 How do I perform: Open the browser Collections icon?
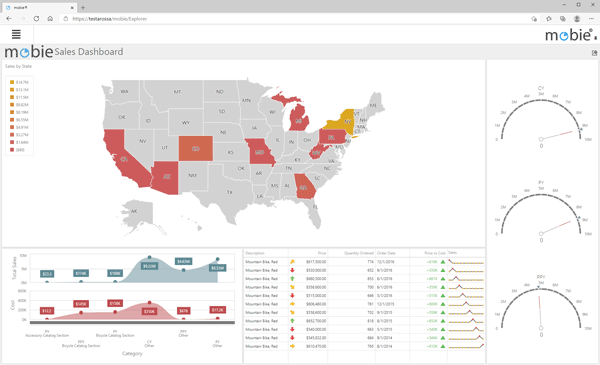(x=562, y=19)
